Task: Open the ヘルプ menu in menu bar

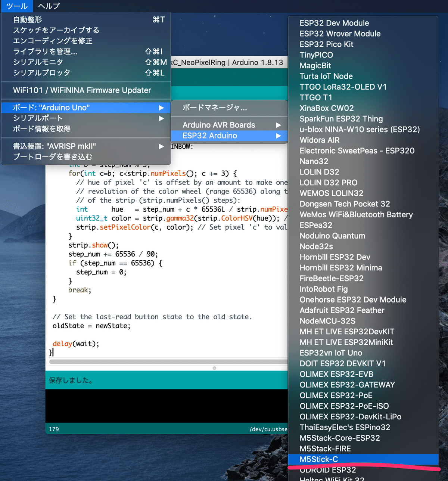Action: [49, 6]
